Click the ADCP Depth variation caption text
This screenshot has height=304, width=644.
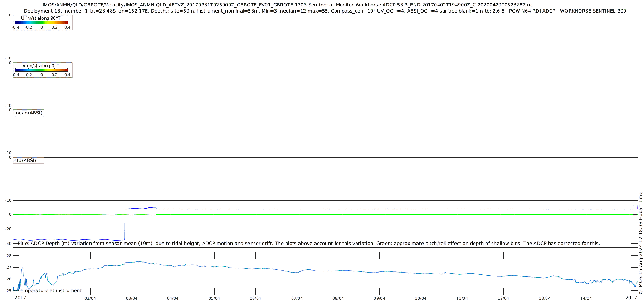point(309,244)
